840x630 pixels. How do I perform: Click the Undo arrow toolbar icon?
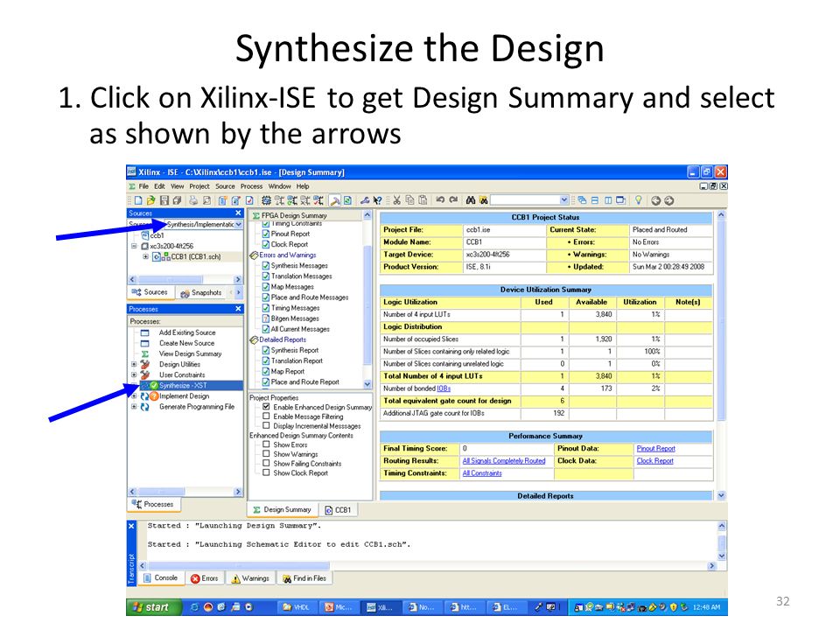440,199
